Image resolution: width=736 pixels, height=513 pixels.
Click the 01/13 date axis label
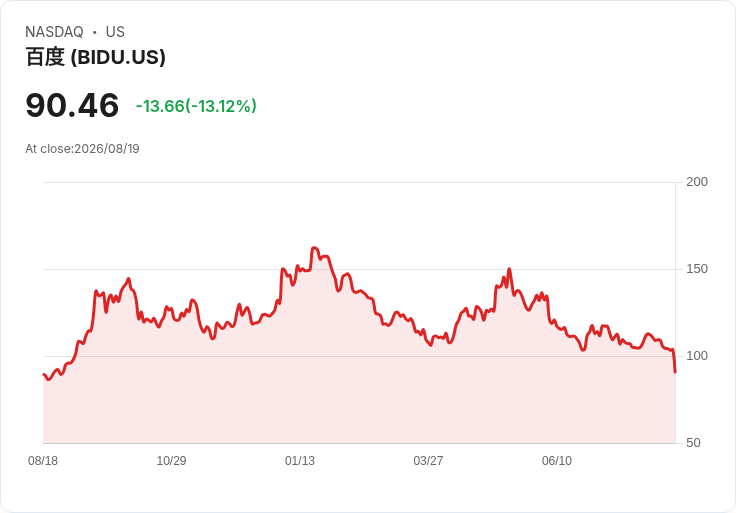tap(300, 461)
